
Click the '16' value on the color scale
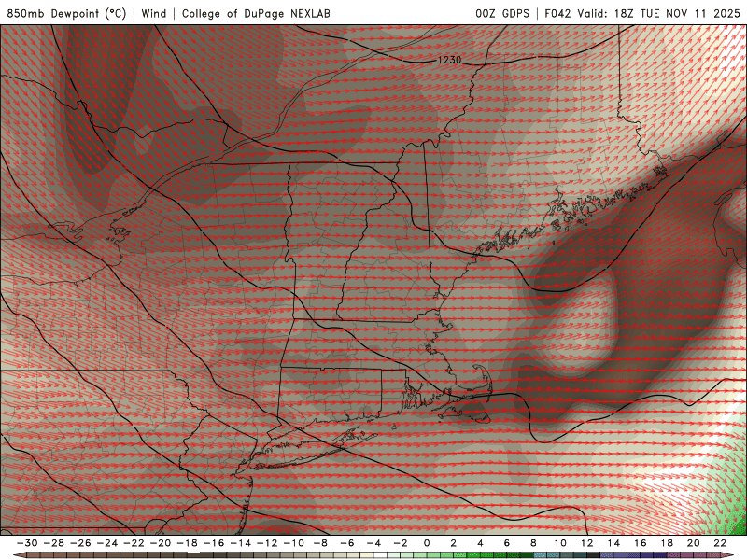tap(641, 543)
